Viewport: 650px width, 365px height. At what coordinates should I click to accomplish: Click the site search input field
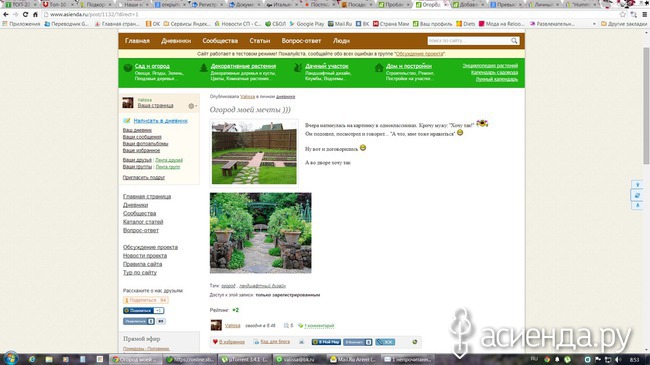[x=468, y=41]
